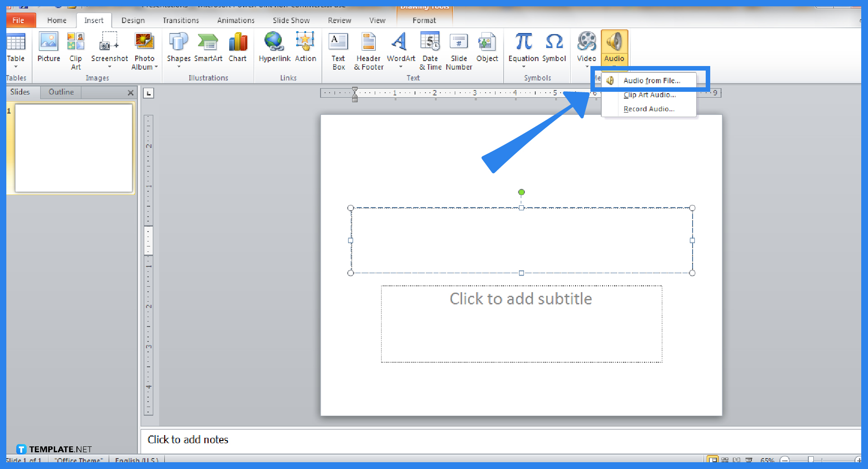Open the Action settings tool
Viewport: 868px width, 469px height.
click(x=306, y=47)
